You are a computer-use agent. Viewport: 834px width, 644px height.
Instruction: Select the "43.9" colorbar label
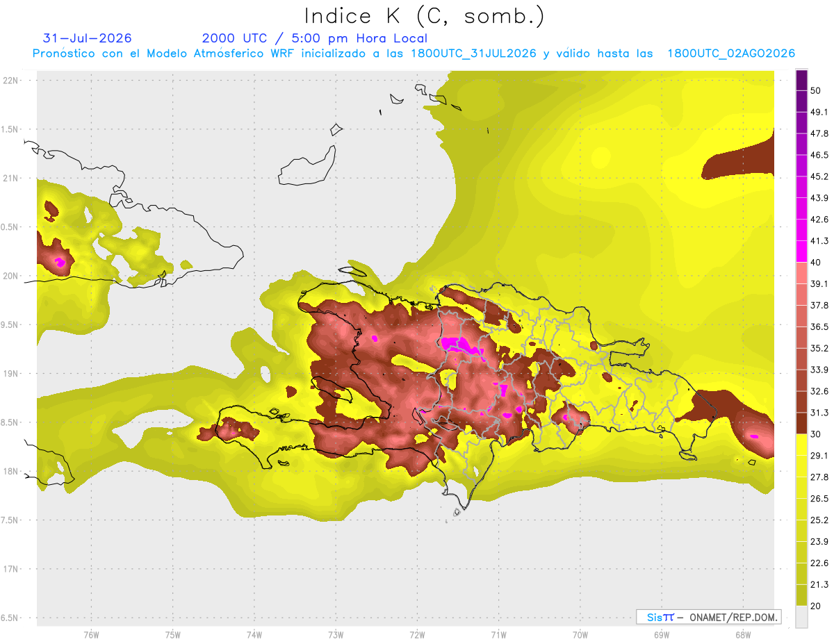coord(819,198)
